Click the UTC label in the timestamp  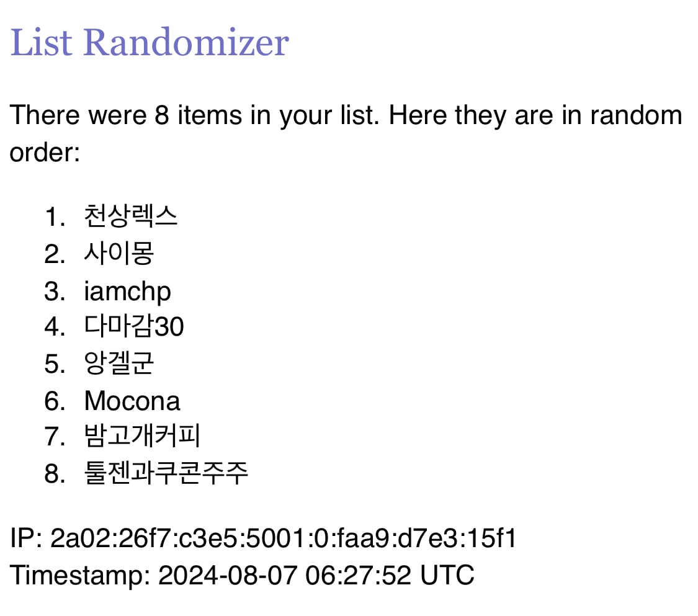[447, 575]
